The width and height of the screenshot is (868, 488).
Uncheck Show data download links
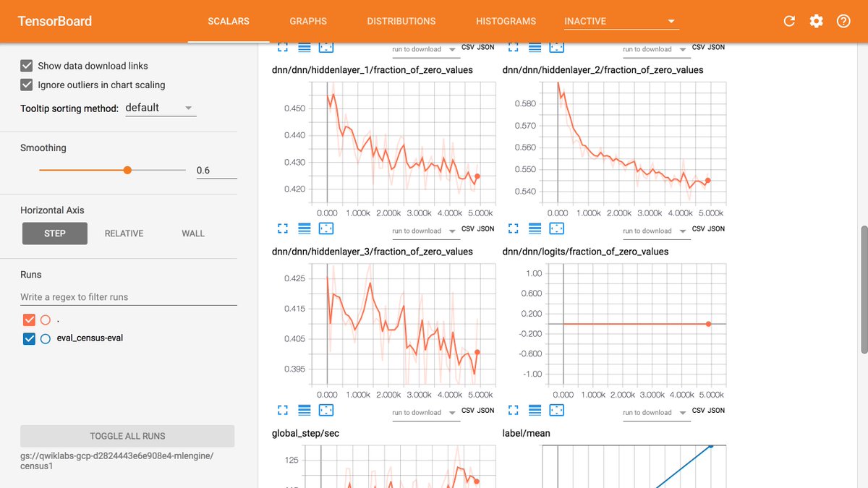point(27,65)
